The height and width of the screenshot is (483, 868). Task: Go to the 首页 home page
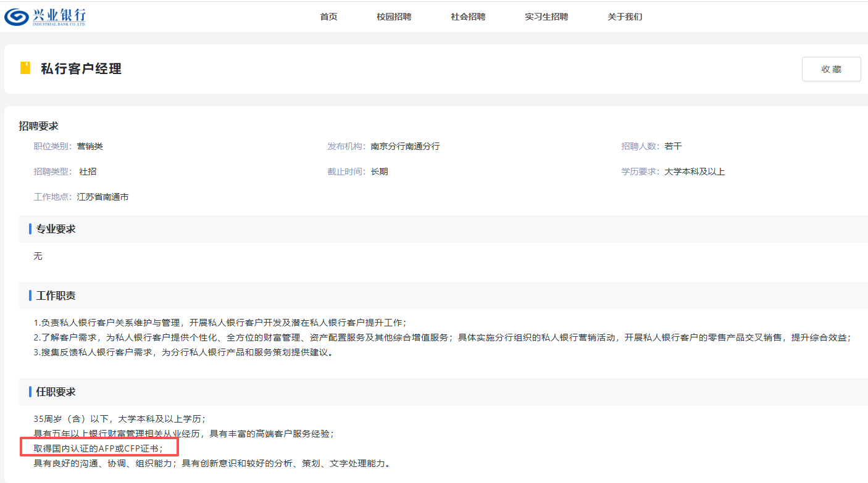(x=328, y=17)
